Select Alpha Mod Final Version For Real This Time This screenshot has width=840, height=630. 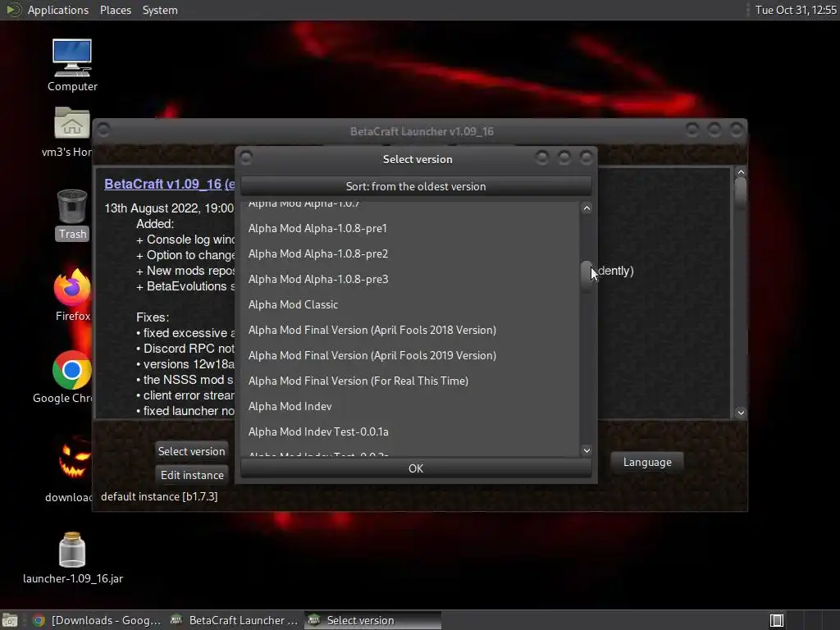[x=410, y=381]
